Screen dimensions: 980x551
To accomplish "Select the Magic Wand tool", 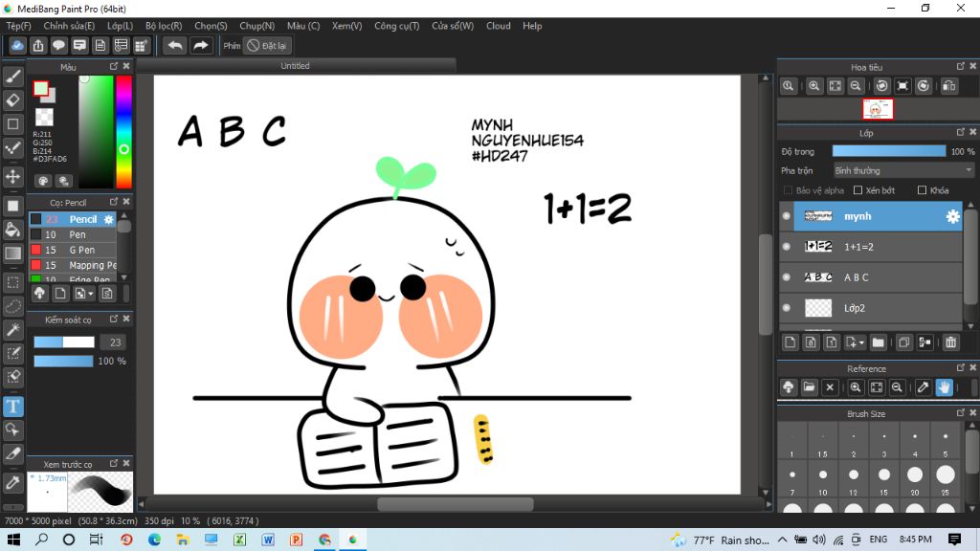I will point(13,330).
